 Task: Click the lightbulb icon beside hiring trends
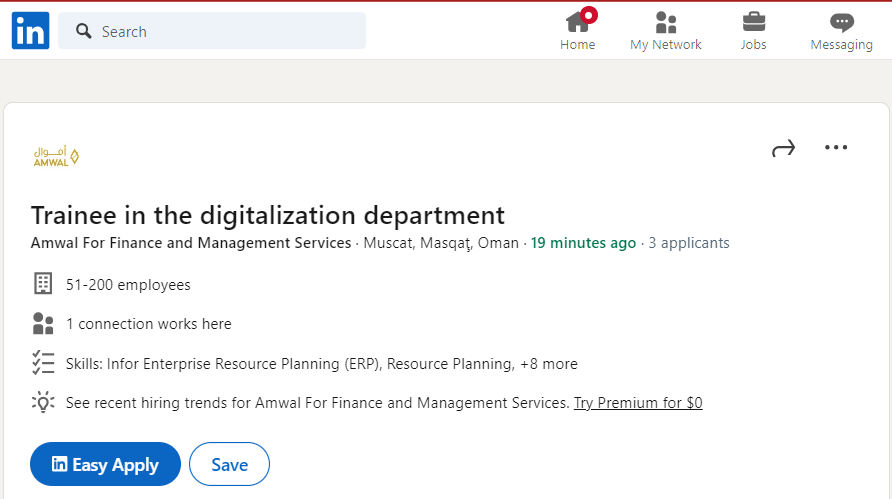[43, 402]
